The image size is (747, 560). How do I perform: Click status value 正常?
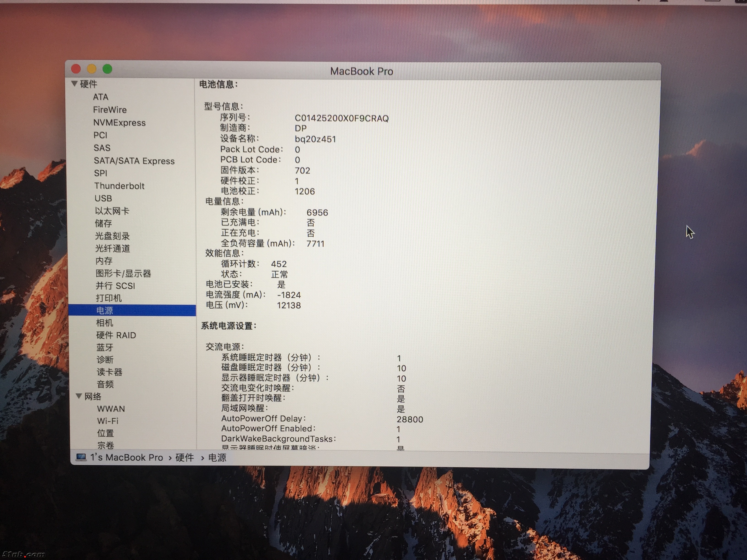[280, 274]
